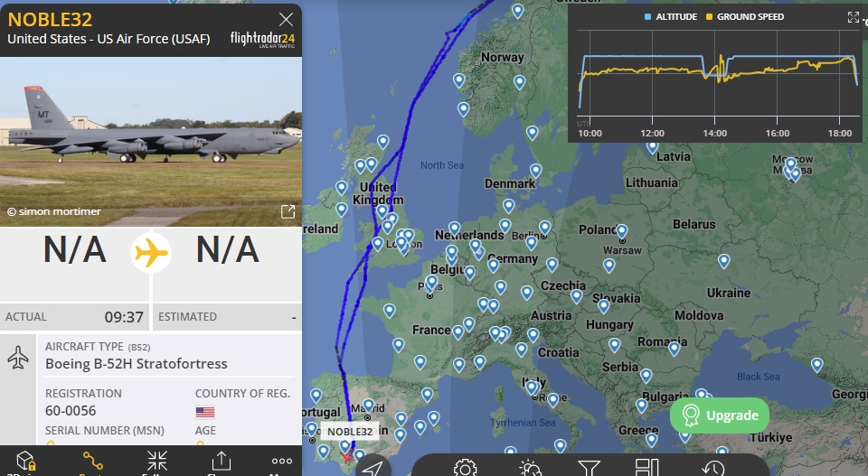
Task: Open the aircraft photo external link
Action: [x=288, y=211]
